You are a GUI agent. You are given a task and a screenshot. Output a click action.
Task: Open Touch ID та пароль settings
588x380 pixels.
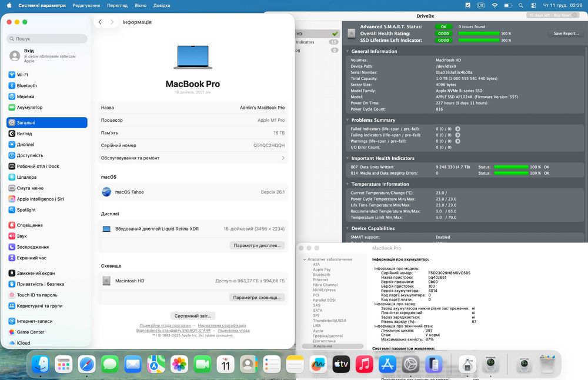click(47, 295)
